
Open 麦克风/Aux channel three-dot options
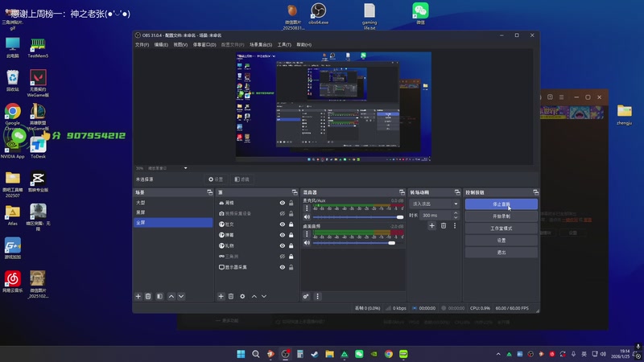pos(307,208)
